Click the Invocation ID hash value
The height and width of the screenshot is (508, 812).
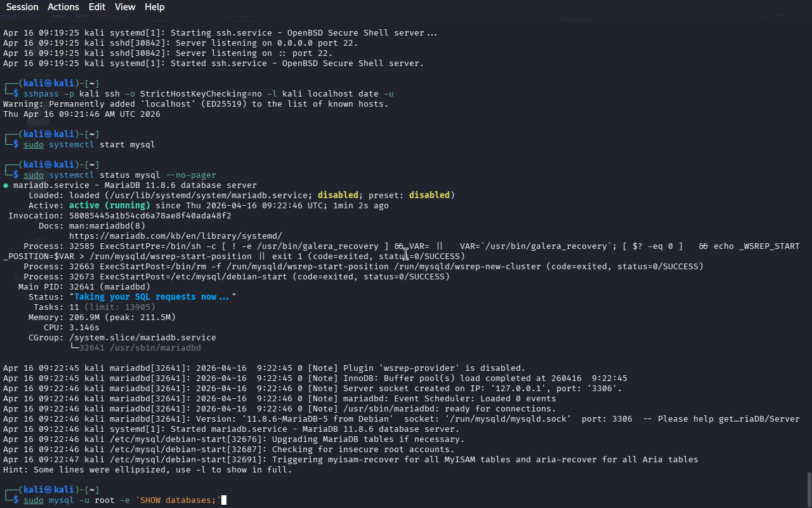(x=150, y=216)
